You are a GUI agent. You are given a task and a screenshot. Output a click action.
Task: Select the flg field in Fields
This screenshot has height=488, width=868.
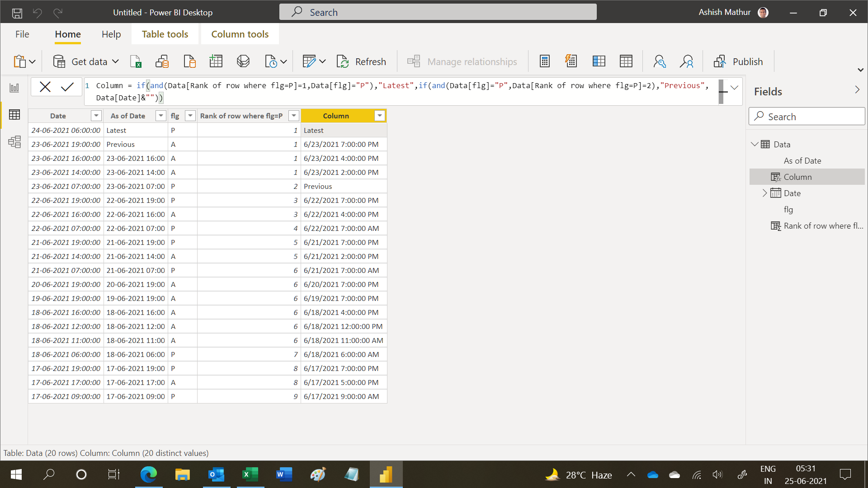pos(788,210)
